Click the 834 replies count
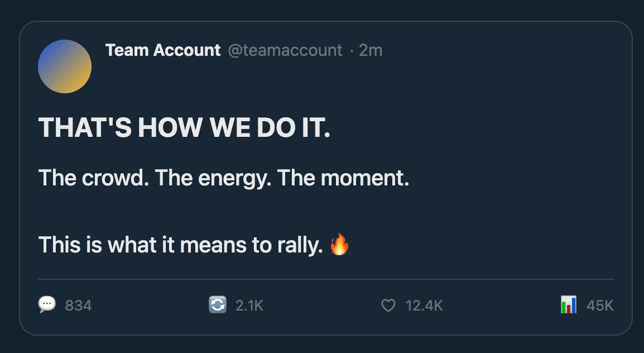The height and width of the screenshot is (353, 644). point(79,306)
